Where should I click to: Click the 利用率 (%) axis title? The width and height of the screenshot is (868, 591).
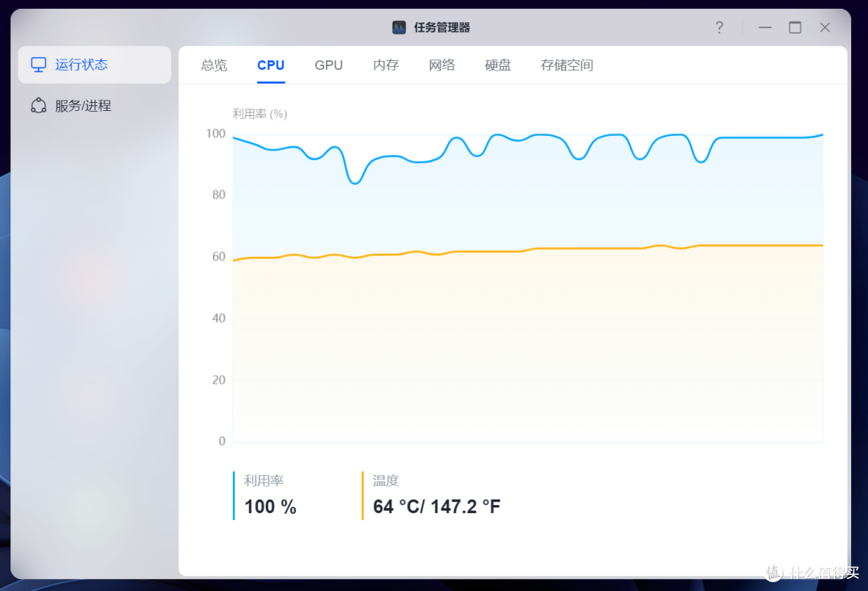pos(260,114)
